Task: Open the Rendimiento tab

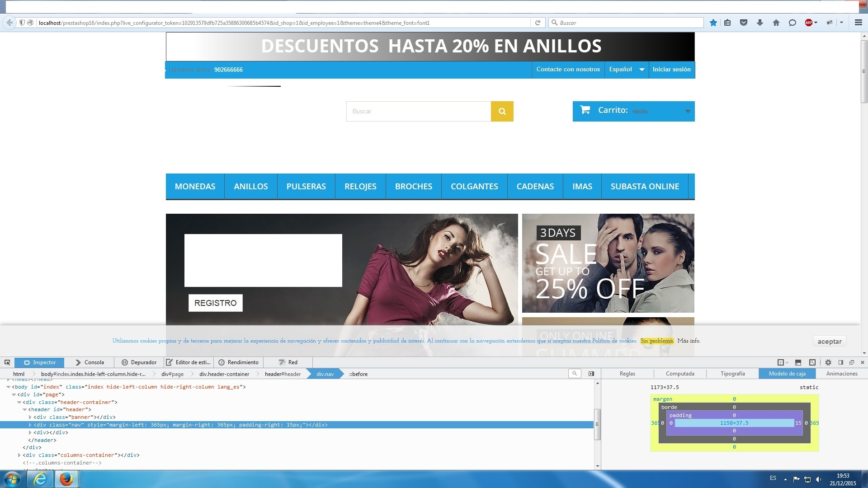Action: tap(238, 362)
